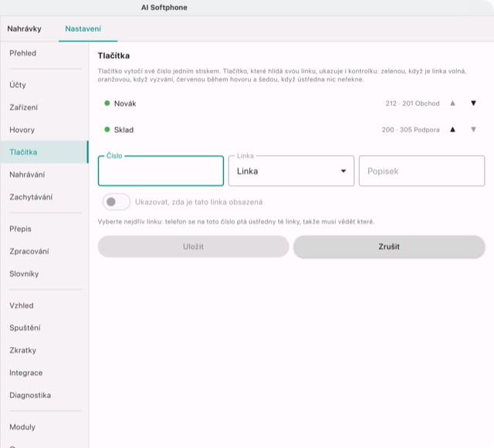Click the Tlačítka page heading
This screenshot has width=494, height=448.
click(x=113, y=56)
